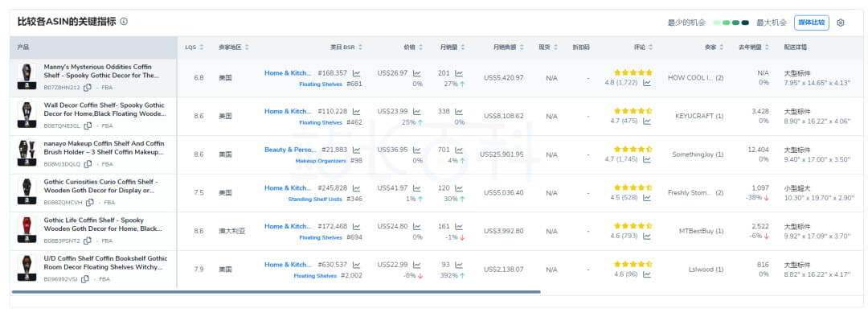Viewport: 868px width, 317px height.
Task: Copy ASIN B08B3PSNT2 with its copy icon
Action: pos(88,241)
